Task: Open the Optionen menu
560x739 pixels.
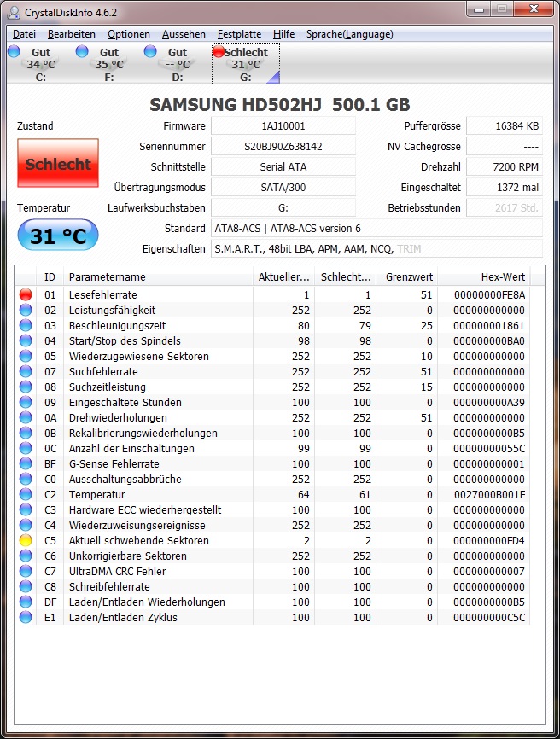Action: [x=129, y=34]
